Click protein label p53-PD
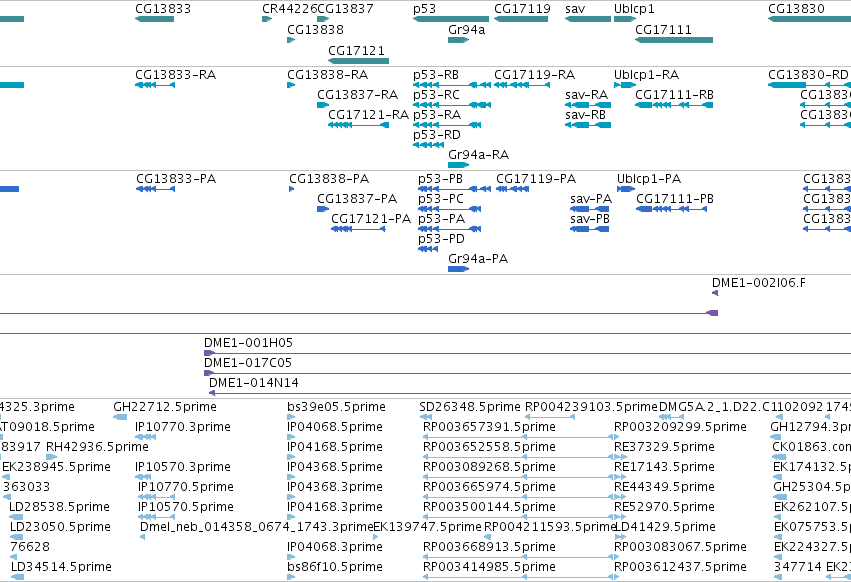This screenshot has width=851, height=582. pyautogui.click(x=442, y=239)
